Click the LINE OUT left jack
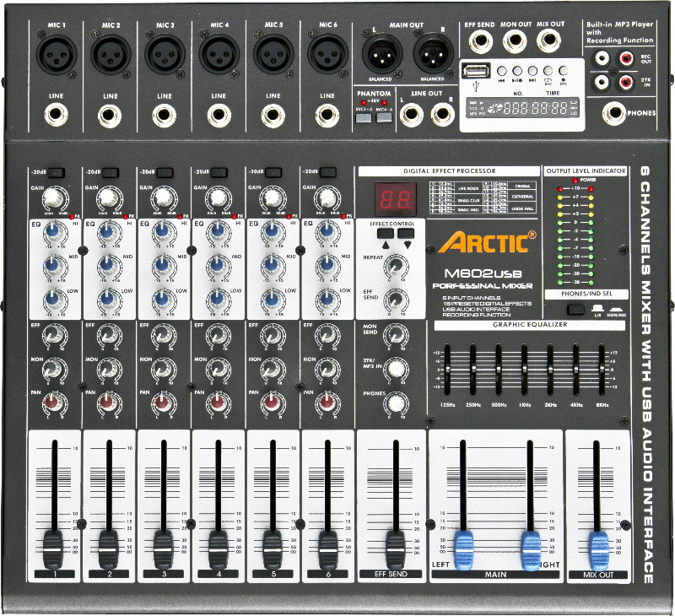675x616 pixels. click(411, 115)
